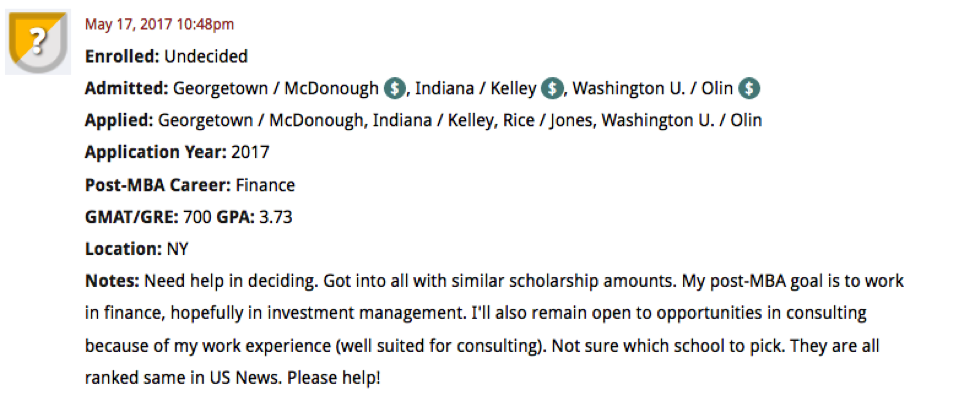Click the GPA value 3.73
The width and height of the screenshot is (975, 415).
click(275, 217)
